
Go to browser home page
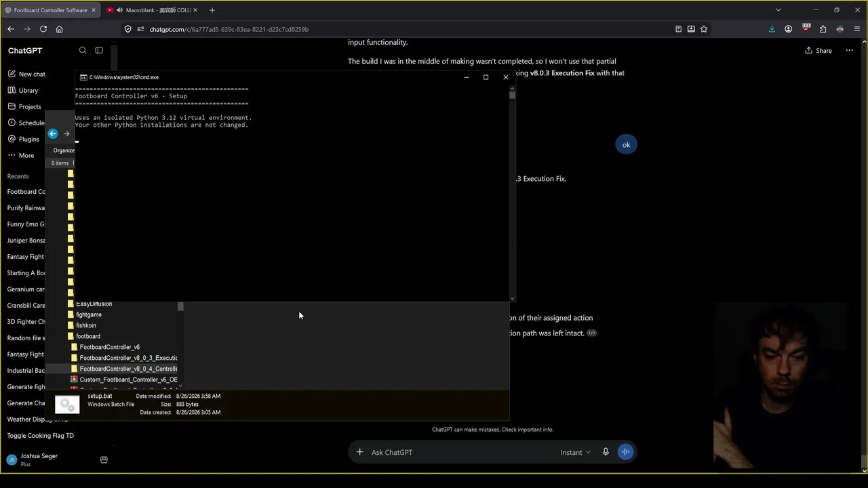[x=60, y=29]
